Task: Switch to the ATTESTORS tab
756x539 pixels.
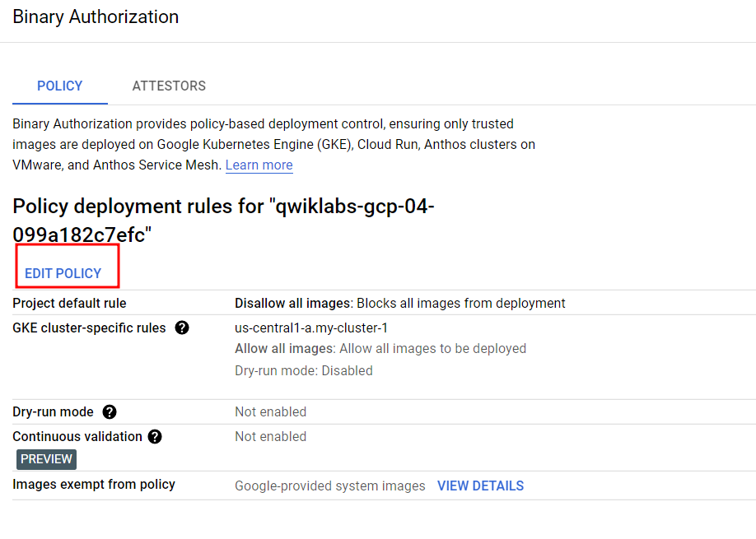Action: pos(169,86)
